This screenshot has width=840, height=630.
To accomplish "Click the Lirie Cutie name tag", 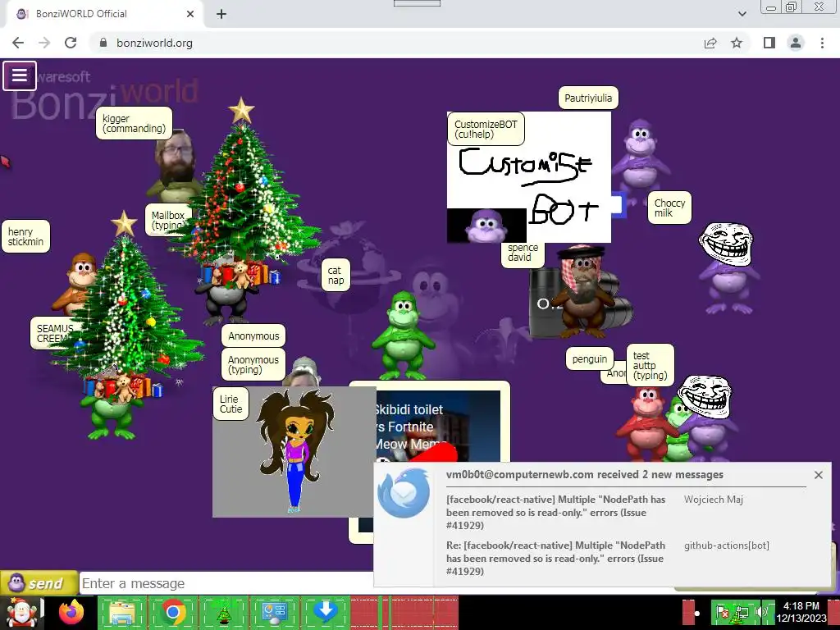I will point(231,404).
